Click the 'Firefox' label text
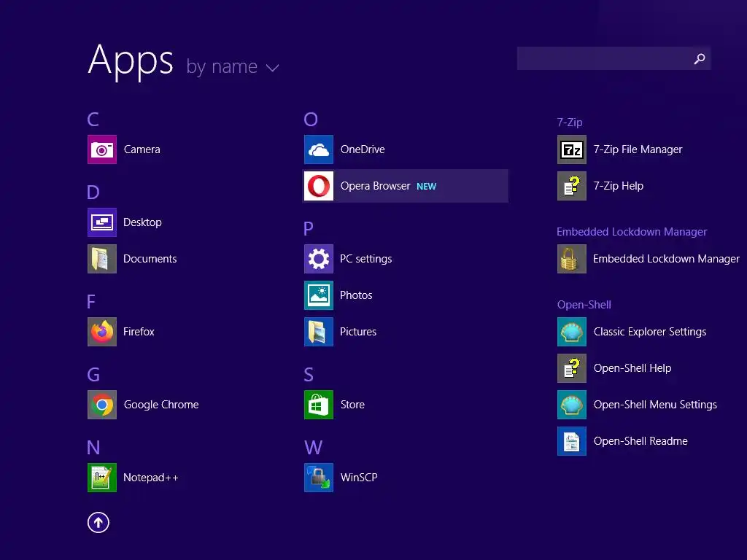 pos(139,332)
